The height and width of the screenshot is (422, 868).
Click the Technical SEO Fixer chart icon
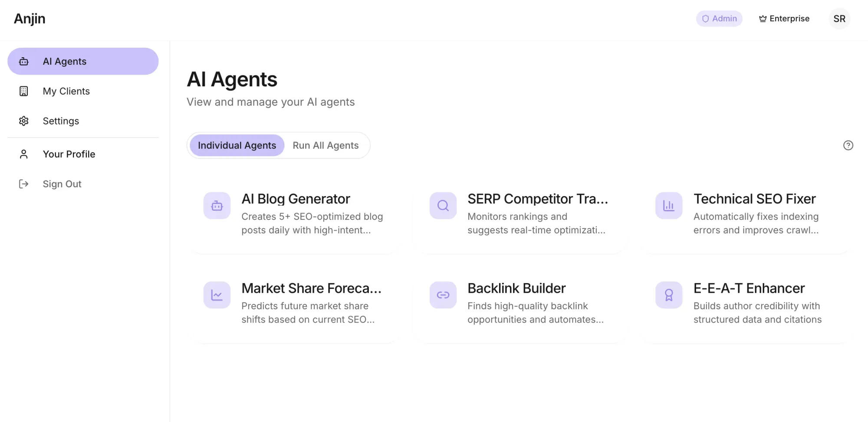coord(669,206)
